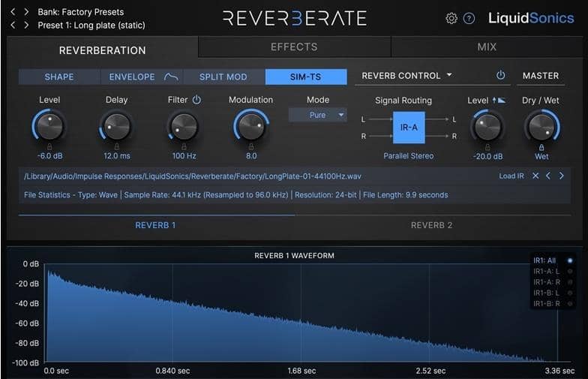Switch to the Reverberation tab

[102, 50]
